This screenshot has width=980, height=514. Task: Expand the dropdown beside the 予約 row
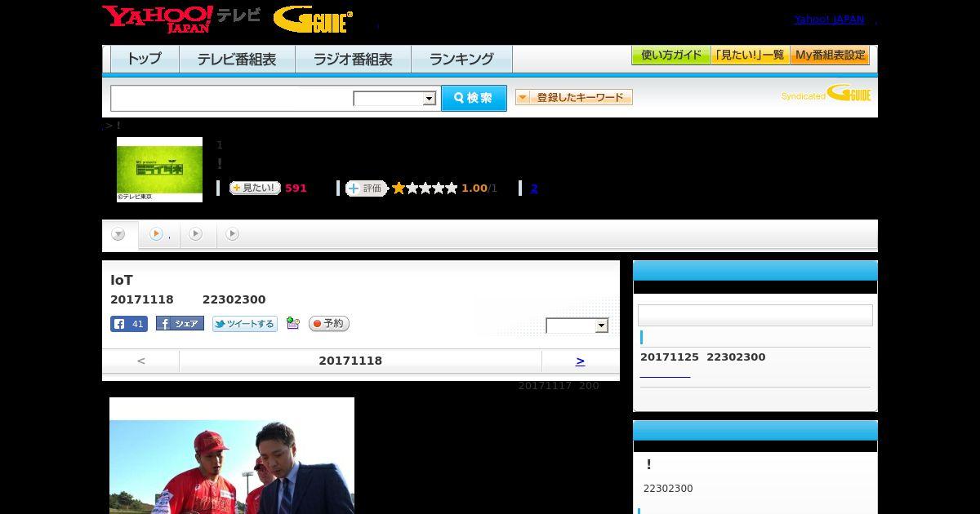pyautogui.click(x=577, y=326)
